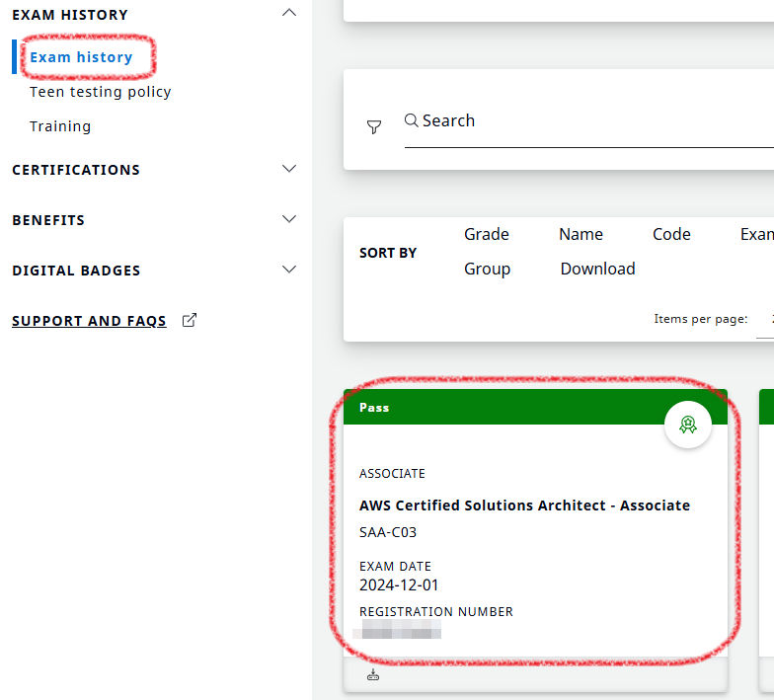Click the SAA-C03 exam code text

click(388, 532)
